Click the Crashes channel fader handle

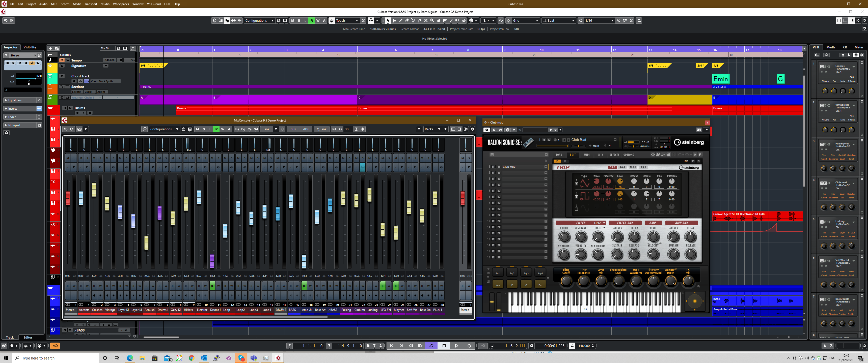coord(94,190)
